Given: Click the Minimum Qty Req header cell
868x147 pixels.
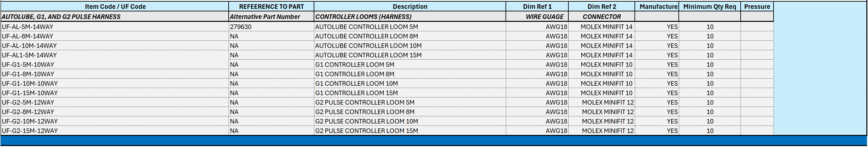Looking at the screenshot, I should tap(709, 7).
